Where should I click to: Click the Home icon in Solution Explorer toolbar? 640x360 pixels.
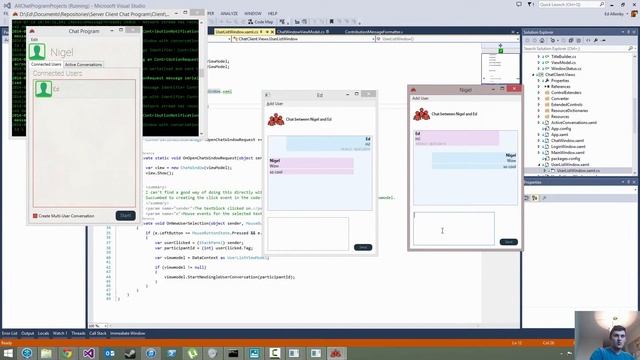542,40
